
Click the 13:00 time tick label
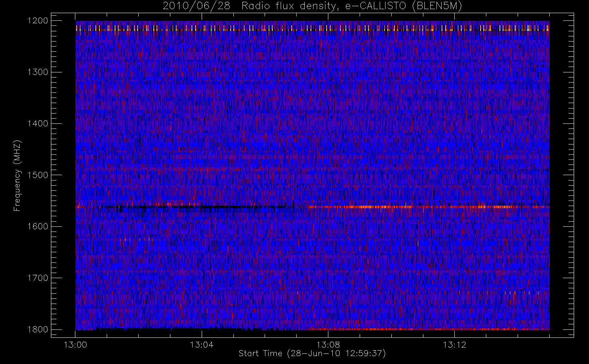click(x=75, y=345)
